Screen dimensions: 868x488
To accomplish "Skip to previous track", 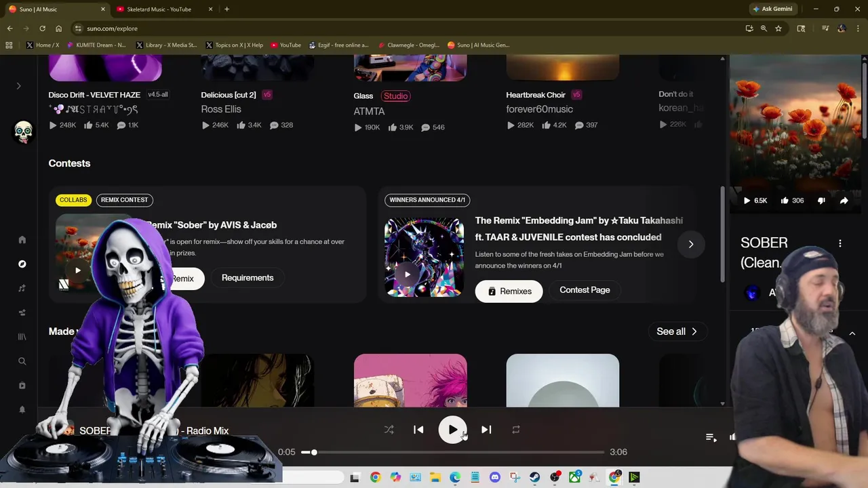I will pos(418,430).
